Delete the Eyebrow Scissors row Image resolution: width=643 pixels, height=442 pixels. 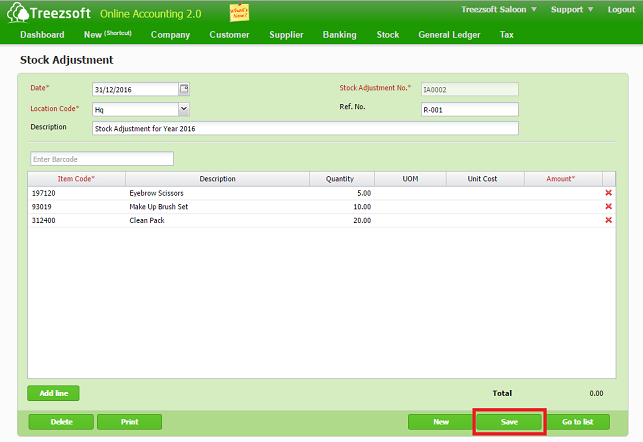tap(608, 193)
